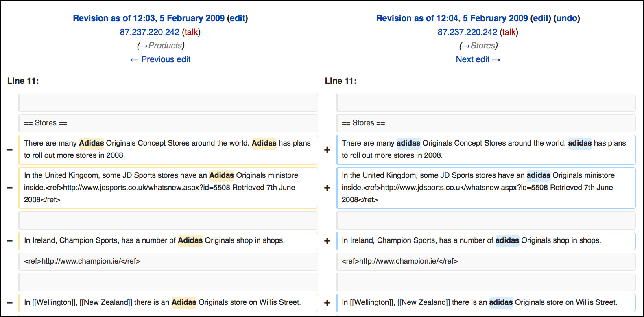Viewport: 644px width, 317px height.
Task: Click minus marker beside the Wellington row
Action: tap(9, 303)
